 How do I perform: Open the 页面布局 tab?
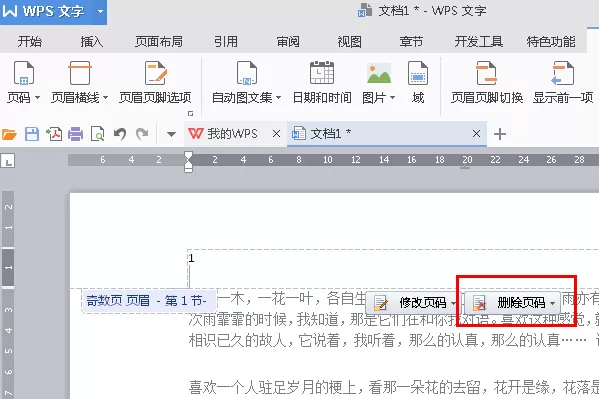(x=159, y=41)
